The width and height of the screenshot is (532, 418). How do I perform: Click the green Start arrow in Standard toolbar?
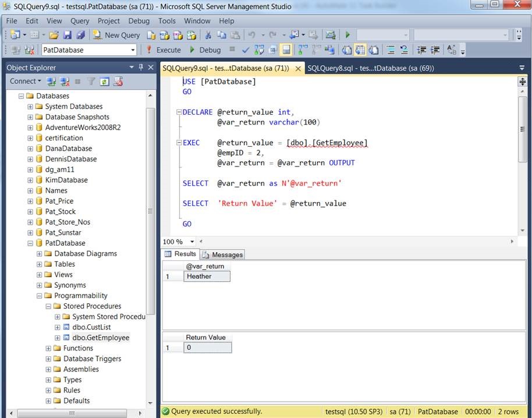[347, 34]
